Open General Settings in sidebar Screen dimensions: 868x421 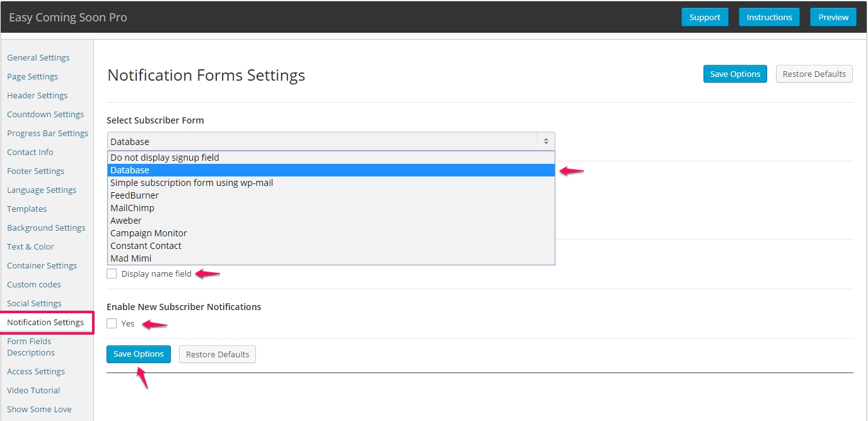38,57
